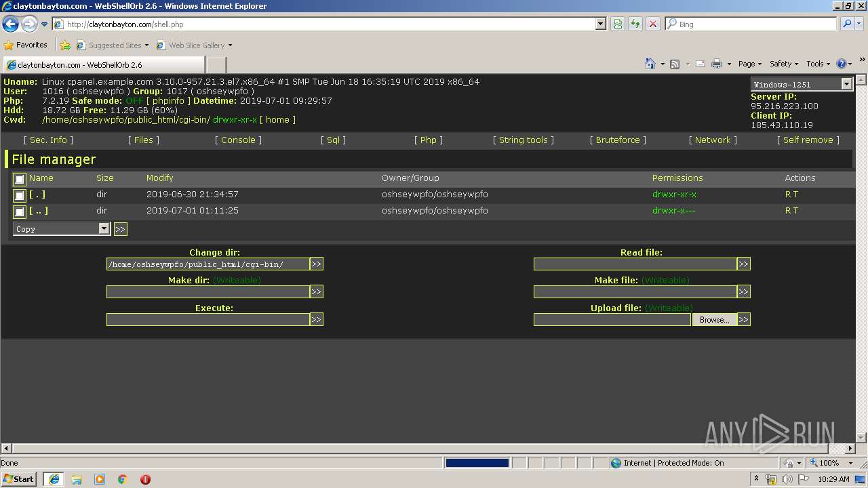Select the claytonbayton.com WebShellOrb tab
Image resolution: width=868 pixels, height=488 pixels.
coord(103,65)
